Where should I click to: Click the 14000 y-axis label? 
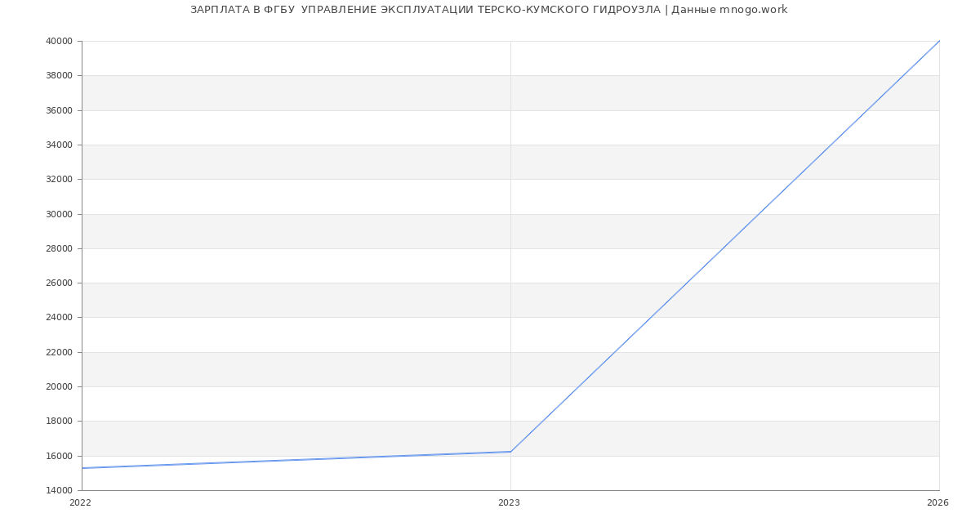pyautogui.click(x=60, y=490)
